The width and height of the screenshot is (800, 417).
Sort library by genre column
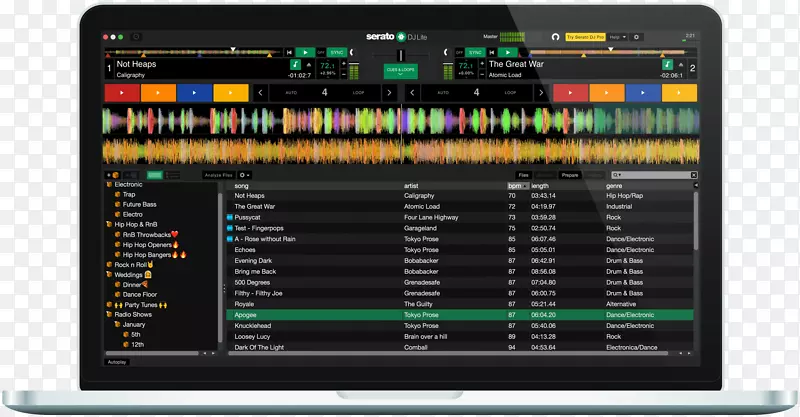point(614,186)
